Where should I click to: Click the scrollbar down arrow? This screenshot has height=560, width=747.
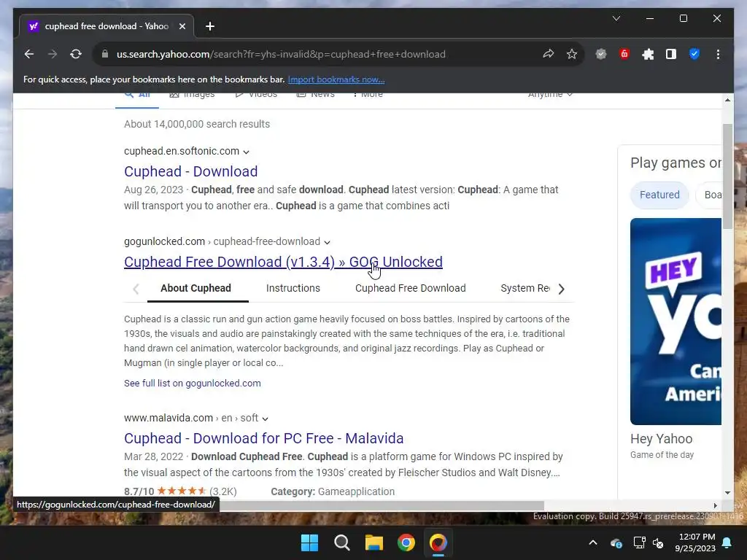tap(727, 493)
